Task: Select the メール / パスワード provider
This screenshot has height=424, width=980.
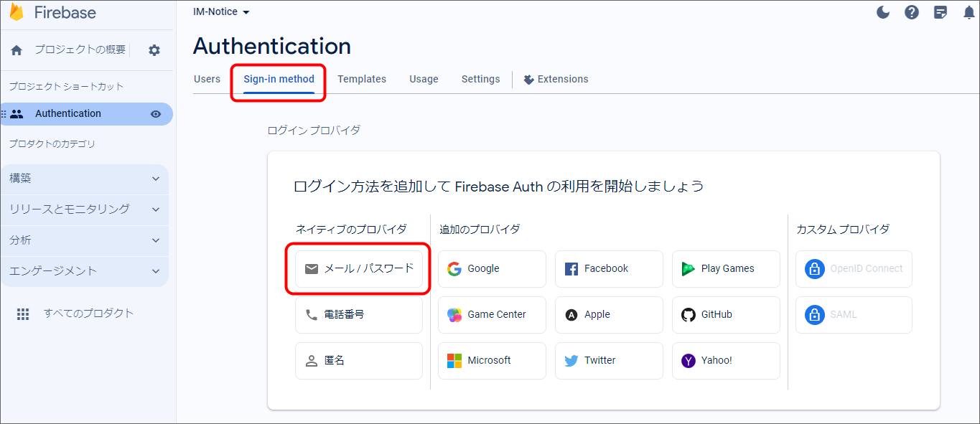Action: tap(359, 269)
